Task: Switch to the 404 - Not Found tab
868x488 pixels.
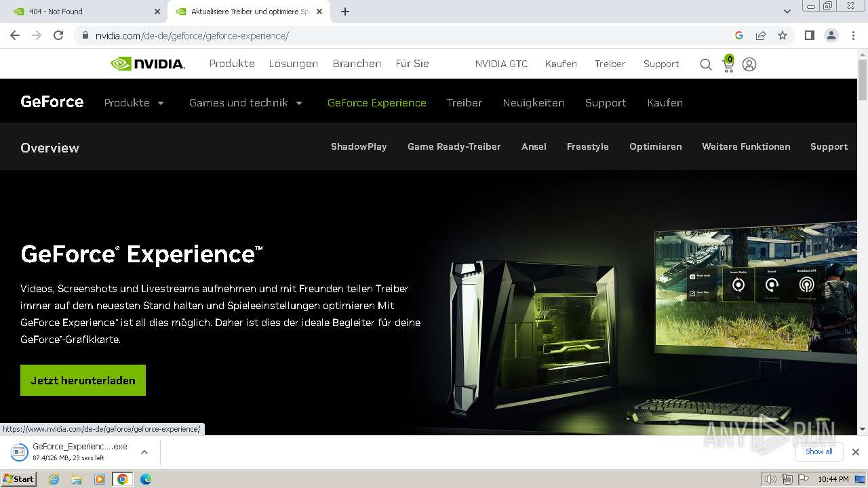Action: 85,12
